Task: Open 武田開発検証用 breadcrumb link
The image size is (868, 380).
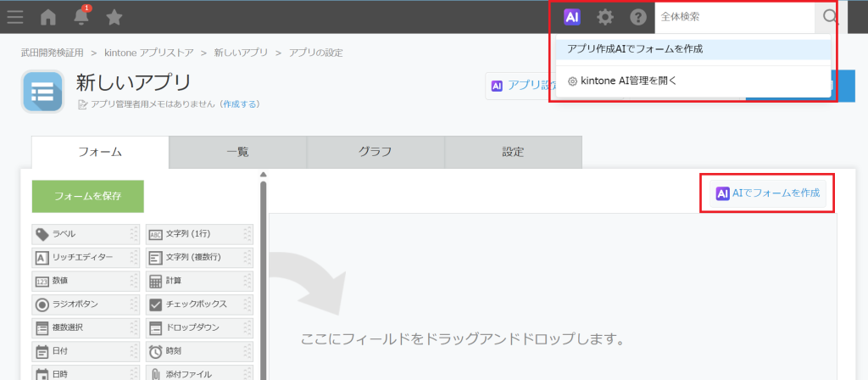Action: [52, 53]
